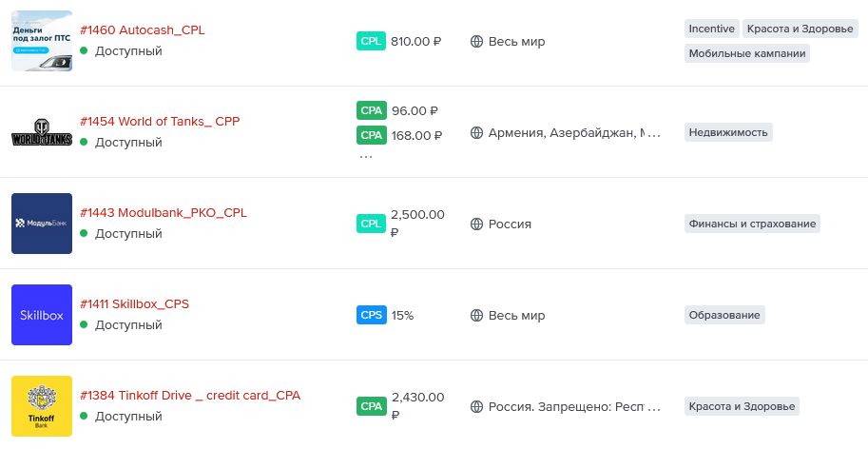The width and height of the screenshot is (868, 449).
Task: Click the Skillbox logo icon
Action: click(x=42, y=315)
